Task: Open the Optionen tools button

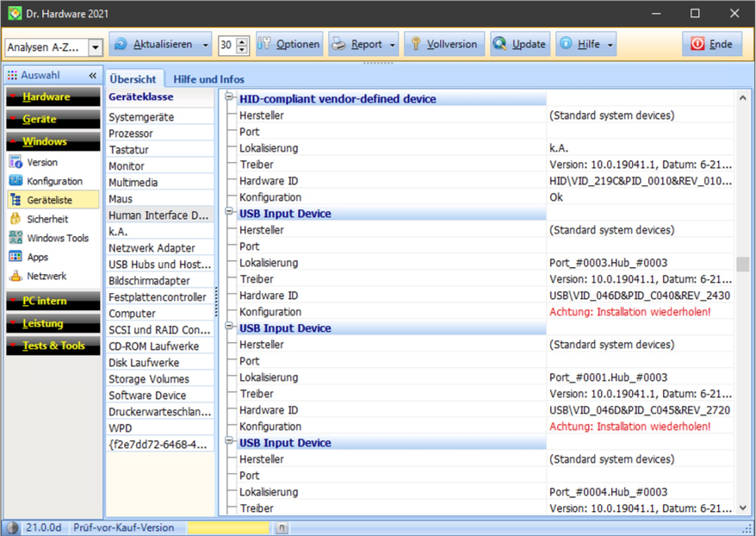Action: pos(289,44)
